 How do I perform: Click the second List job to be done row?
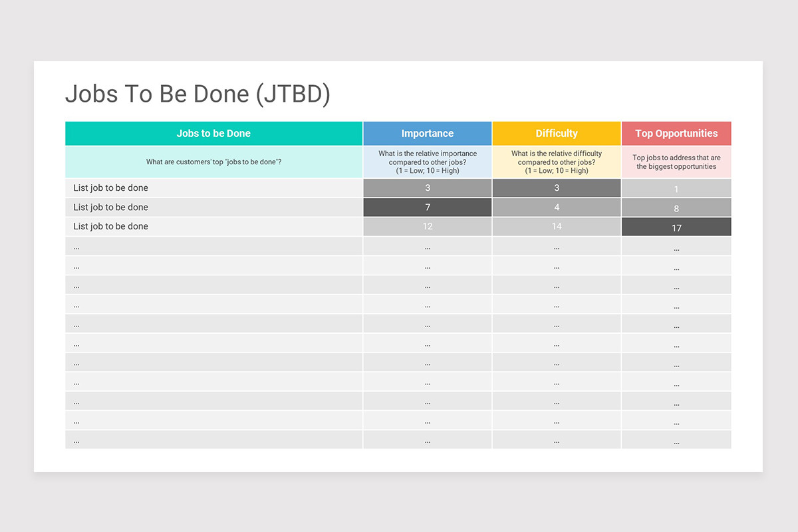coord(213,207)
